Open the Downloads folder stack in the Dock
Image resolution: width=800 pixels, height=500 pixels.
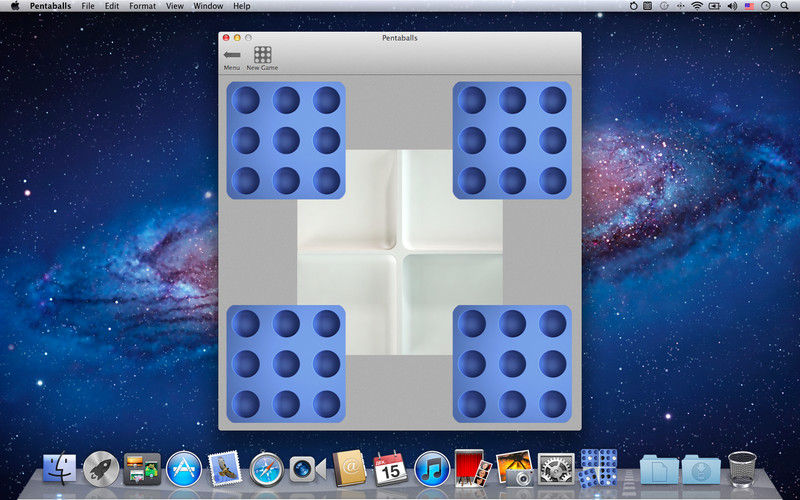701,469
